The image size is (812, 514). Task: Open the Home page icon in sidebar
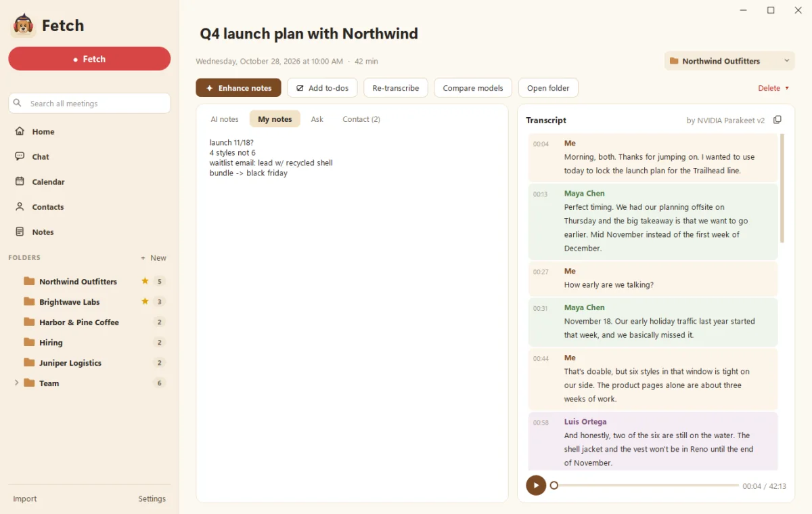point(20,131)
